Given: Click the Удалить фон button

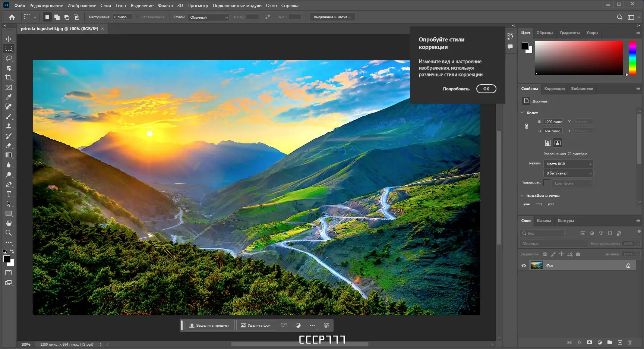Looking at the screenshot, I should coord(256,325).
